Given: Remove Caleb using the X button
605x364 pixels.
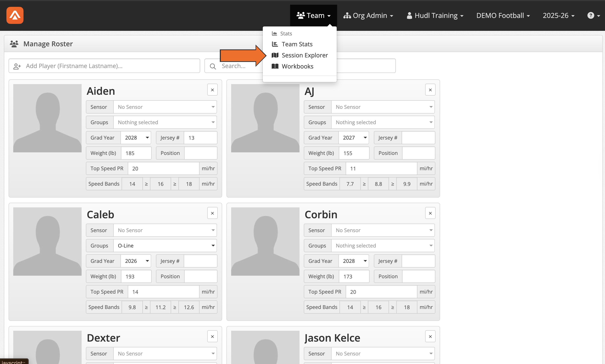Looking at the screenshot, I should click(x=212, y=213).
